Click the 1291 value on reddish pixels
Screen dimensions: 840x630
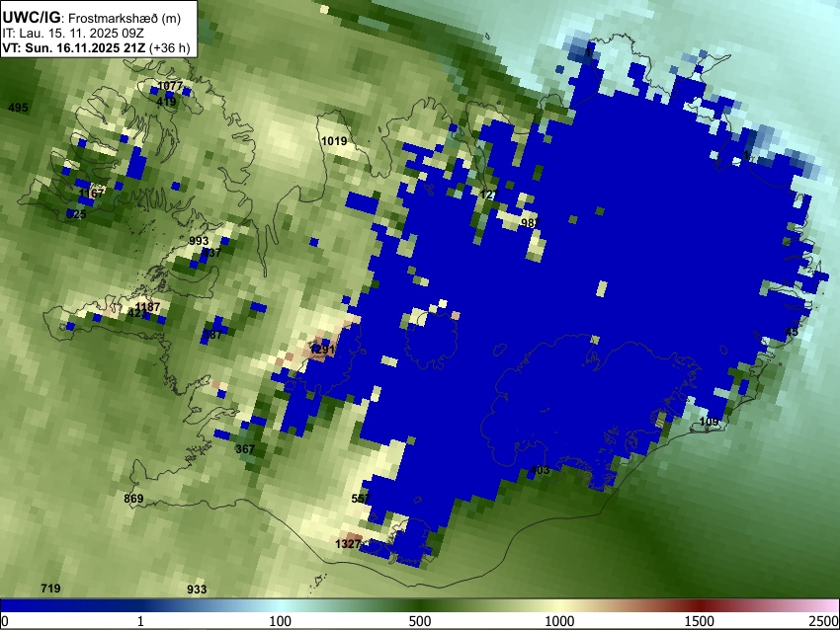(322, 351)
